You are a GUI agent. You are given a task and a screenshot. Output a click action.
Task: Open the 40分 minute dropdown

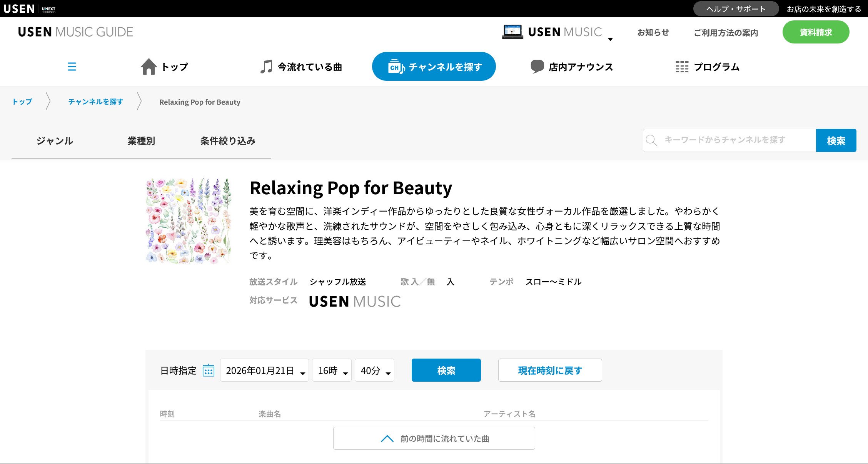pyautogui.click(x=374, y=371)
